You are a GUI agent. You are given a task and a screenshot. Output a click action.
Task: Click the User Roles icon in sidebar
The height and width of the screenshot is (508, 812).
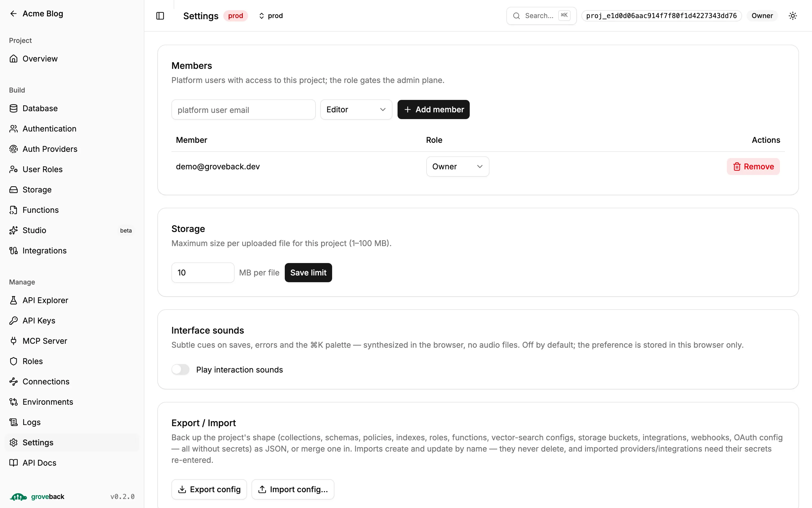[x=14, y=169]
